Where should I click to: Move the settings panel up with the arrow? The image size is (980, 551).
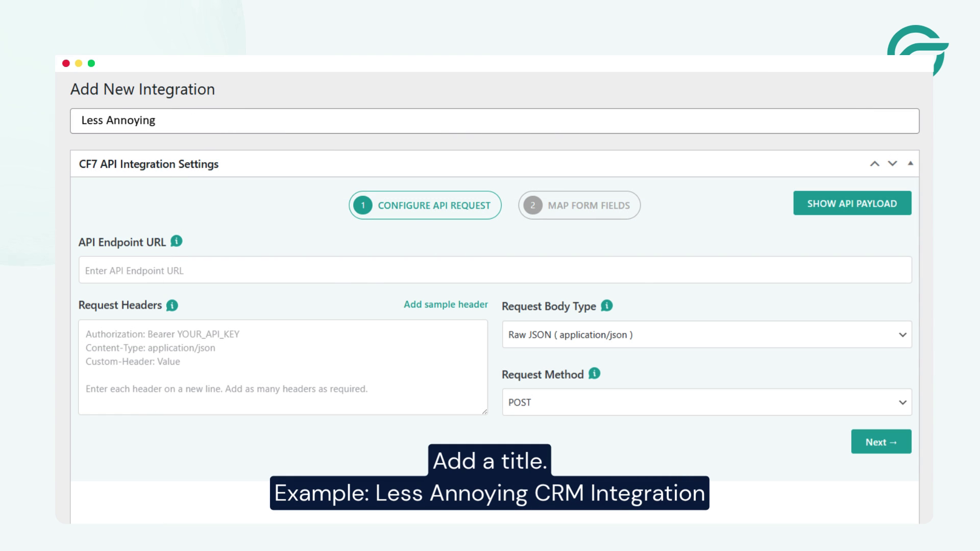pos(874,164)
